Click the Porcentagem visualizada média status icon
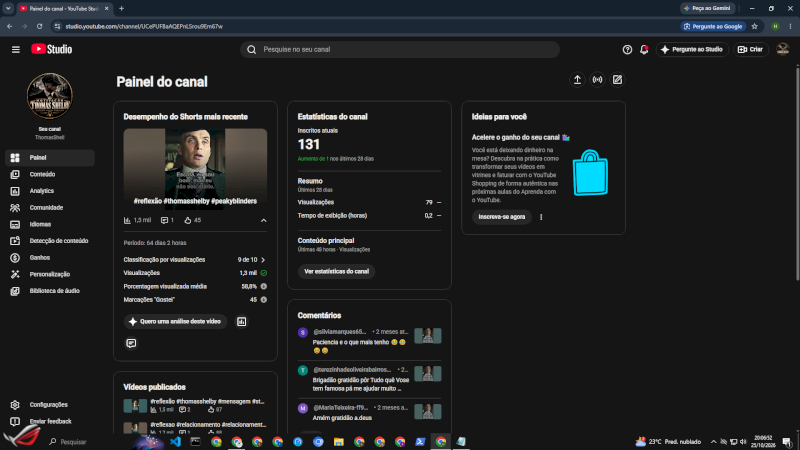 point(264,287)
